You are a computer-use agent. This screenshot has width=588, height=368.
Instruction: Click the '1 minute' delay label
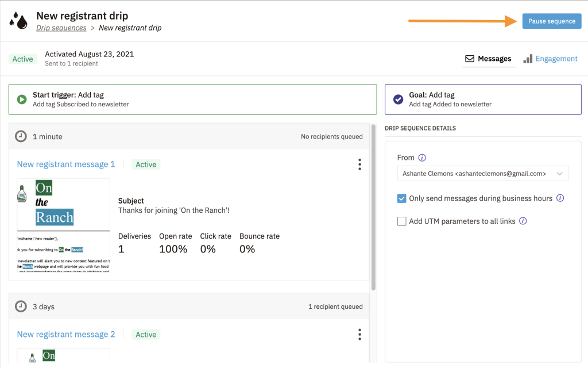point(48,137)
